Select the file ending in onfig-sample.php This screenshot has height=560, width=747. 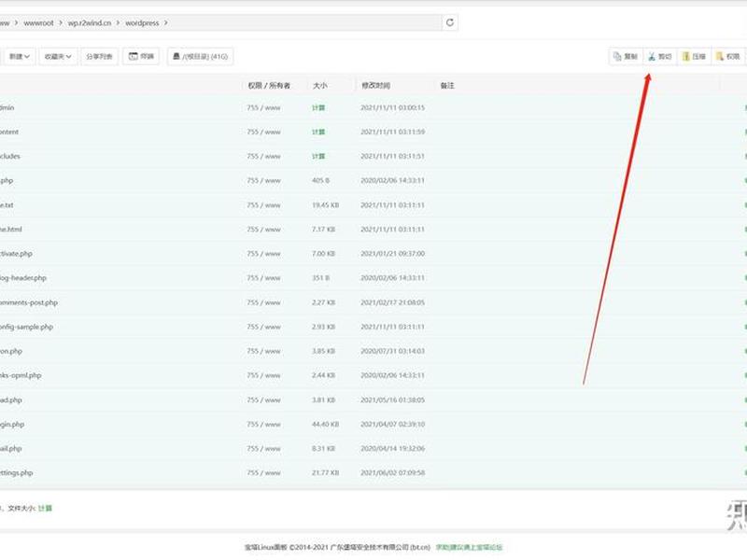pos(26,327)
